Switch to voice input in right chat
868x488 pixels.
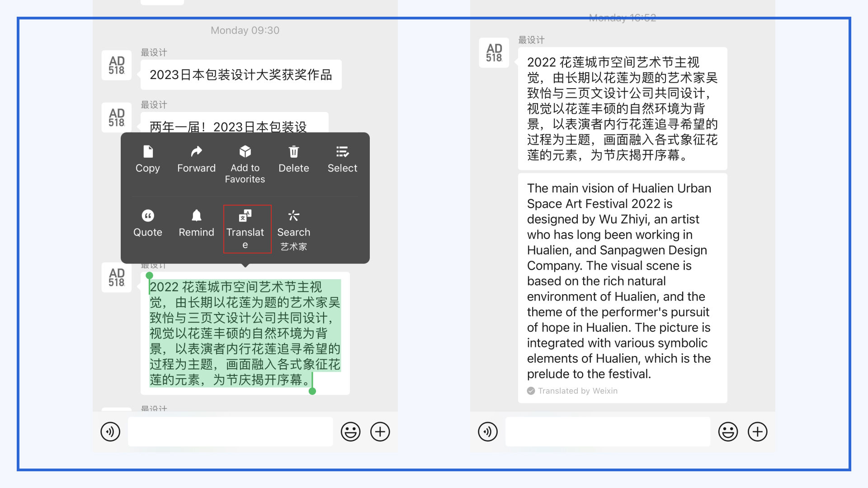487,432
